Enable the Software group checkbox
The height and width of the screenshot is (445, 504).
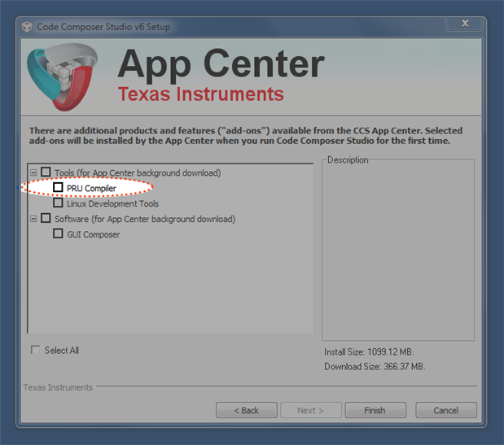[x=46, y=218]
